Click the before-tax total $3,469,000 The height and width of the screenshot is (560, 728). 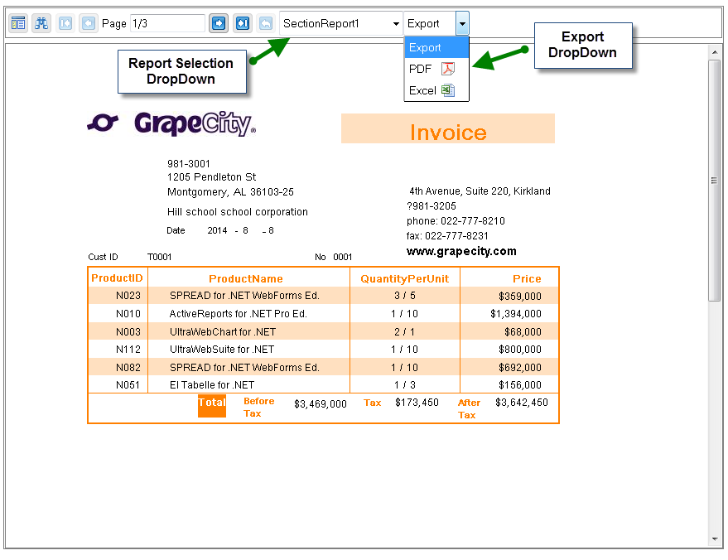coord(321,404)
